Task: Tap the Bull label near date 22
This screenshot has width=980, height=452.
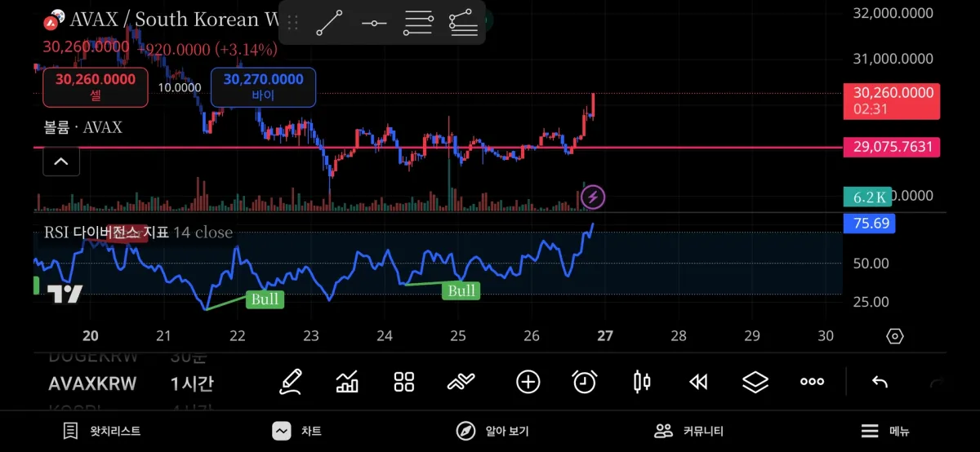Action: tap(265, 299)
